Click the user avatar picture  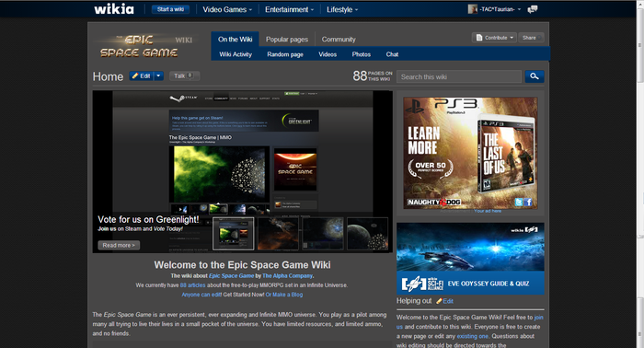[x=472, y=9]
